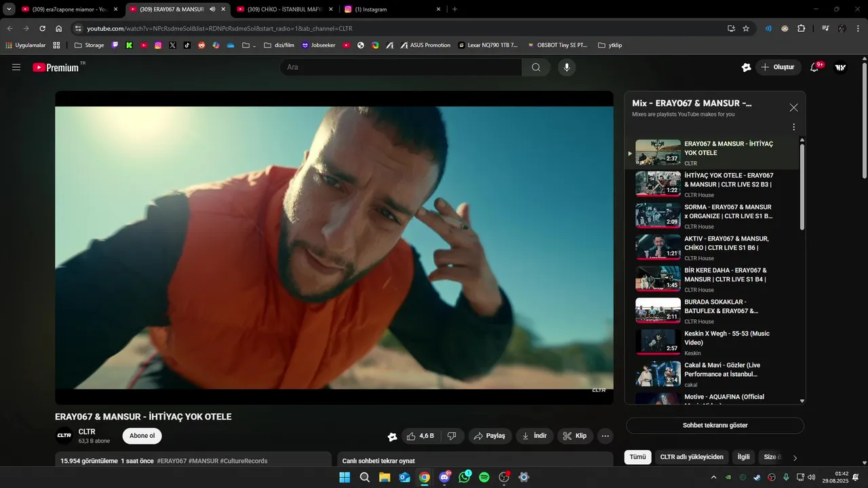
Task: Open Windows Start menu
Action: pos(344,477)
